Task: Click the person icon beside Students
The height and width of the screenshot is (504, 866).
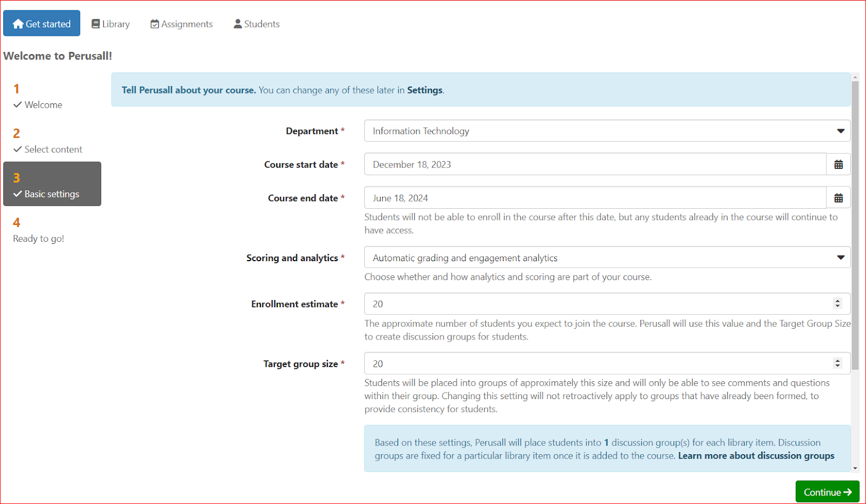Action: 238,24
